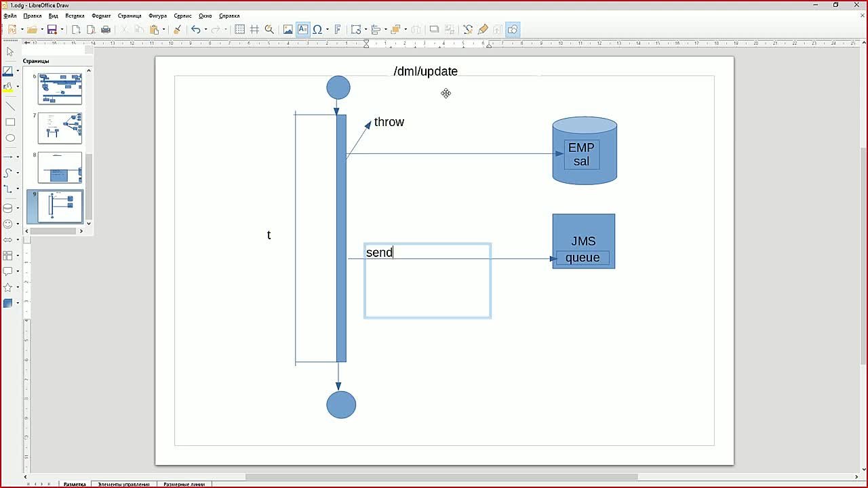Screen dimensions: 868x488
Task: Expand the lines and arrows dropdown
Action: (x=18, y=157)
